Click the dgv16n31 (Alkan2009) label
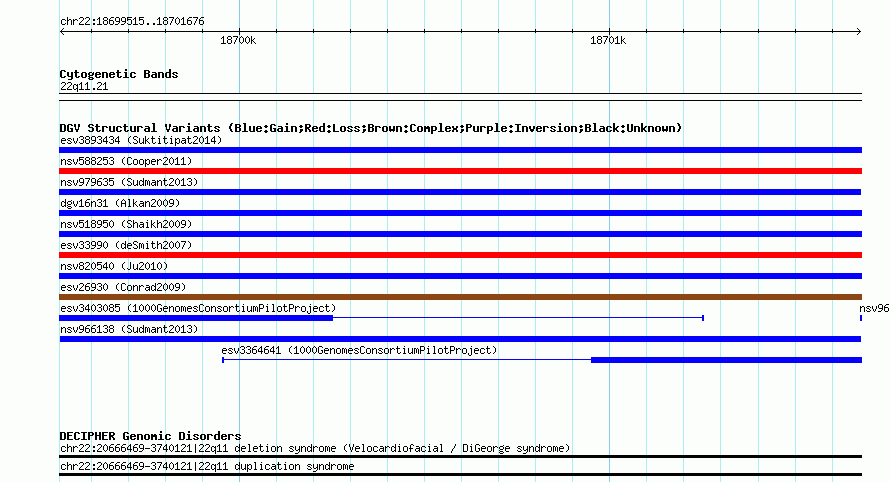The height and width of the screenshot is (482, 890). (120, 203)
